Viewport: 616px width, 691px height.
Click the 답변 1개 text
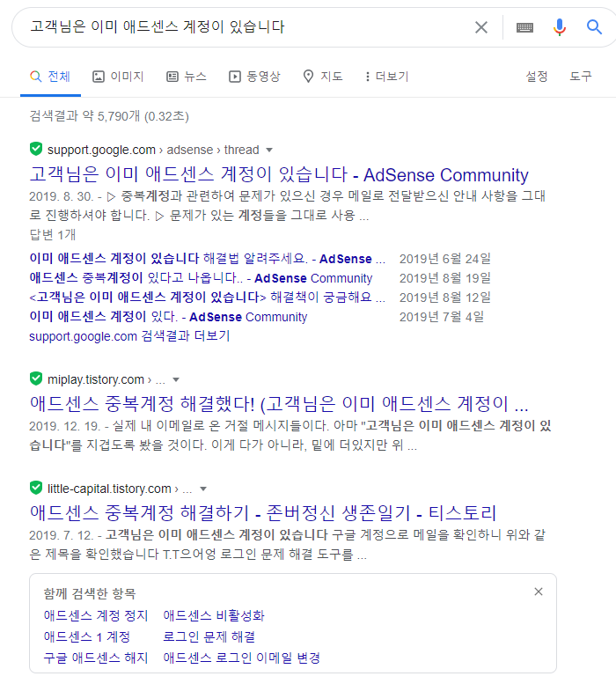point(53,234)
